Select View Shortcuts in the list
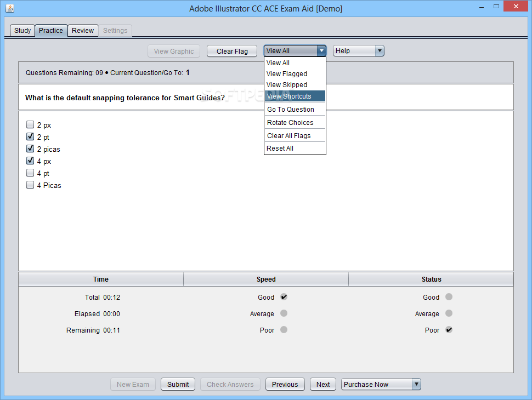The image size is (532, 400). pyautogui.click(x=295, y=96)
